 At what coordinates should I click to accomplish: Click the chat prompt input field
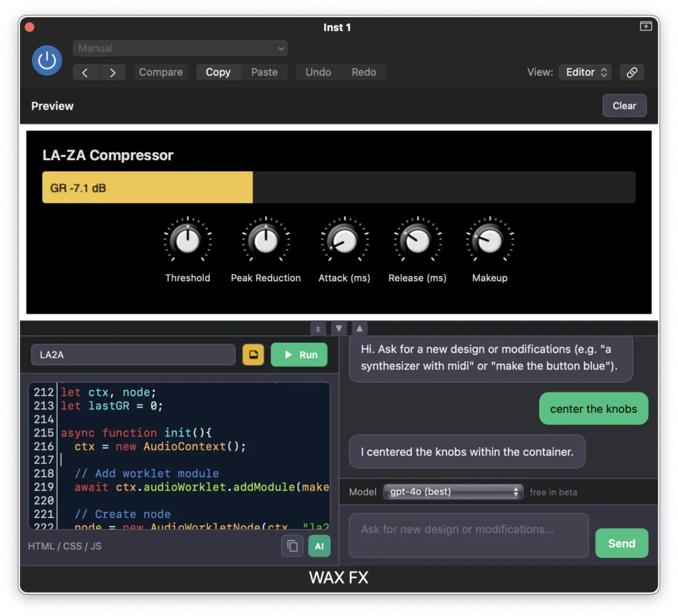coord(468,535)
